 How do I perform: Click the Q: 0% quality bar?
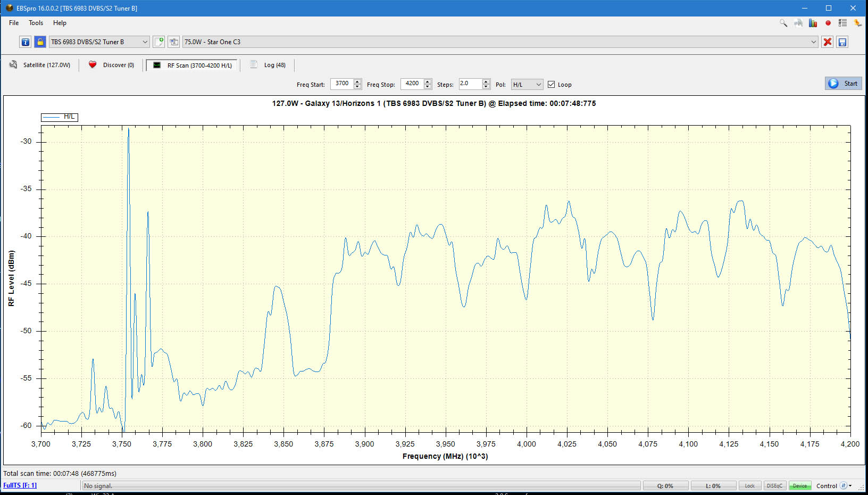[665, 486]
